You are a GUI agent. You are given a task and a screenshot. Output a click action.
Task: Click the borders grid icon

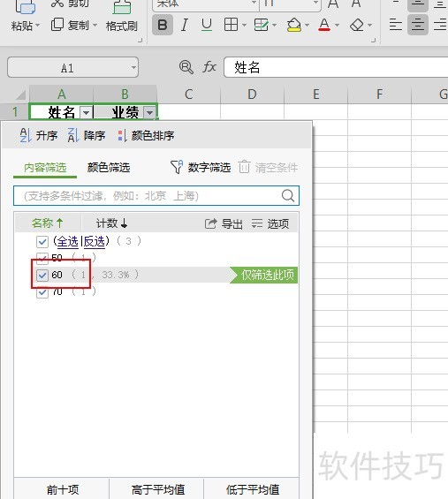231,25
